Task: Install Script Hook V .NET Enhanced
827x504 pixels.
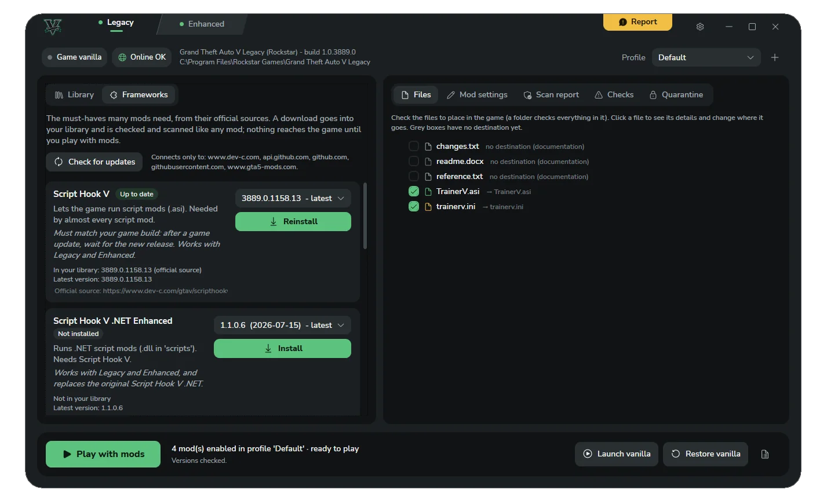Action: 282,348
